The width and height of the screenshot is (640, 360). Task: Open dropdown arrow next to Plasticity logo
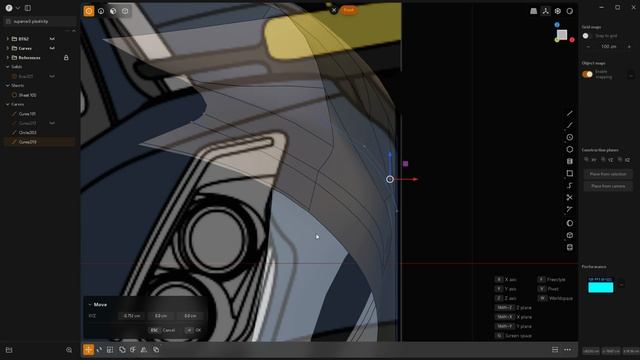click(x=18, y=8)
